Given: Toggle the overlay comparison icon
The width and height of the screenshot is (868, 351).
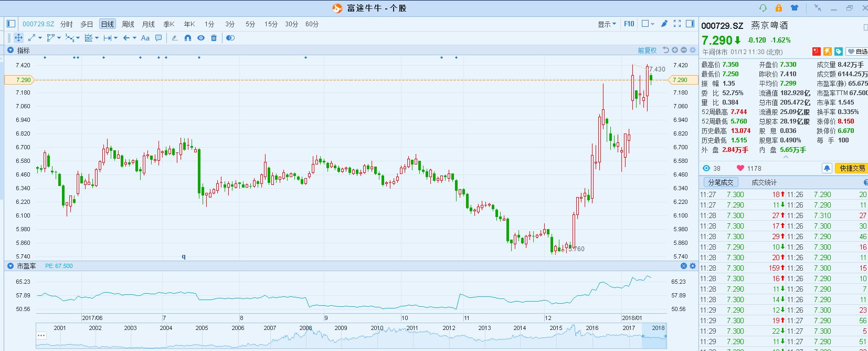Looking at the screenshot, I should click(x=230, y=38).
